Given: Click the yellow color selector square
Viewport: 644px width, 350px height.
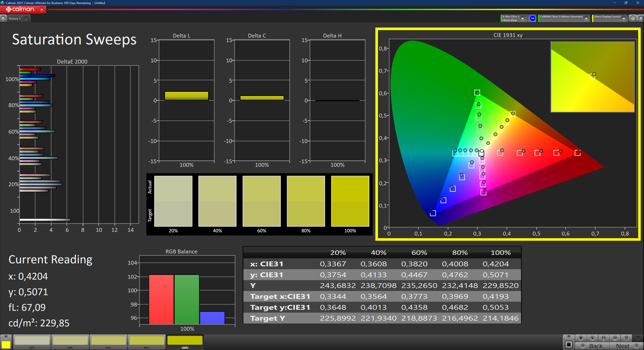Looking at the screenshot, I should tap(6, 345).
